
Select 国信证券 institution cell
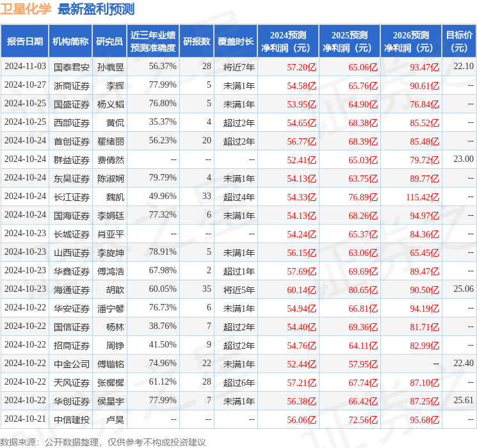(72, 327)
